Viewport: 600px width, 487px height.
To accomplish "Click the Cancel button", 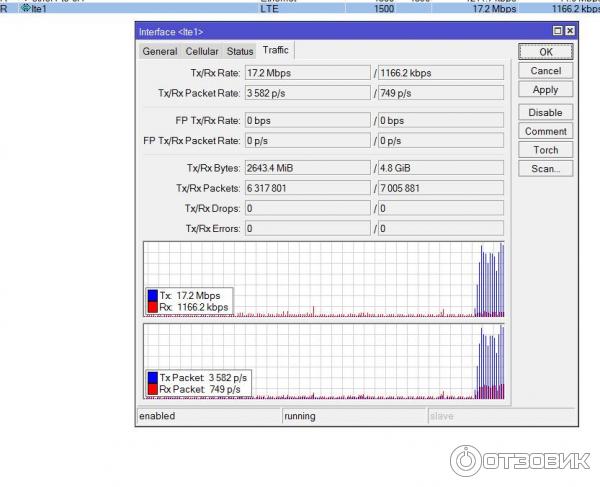I will point(546,71).
